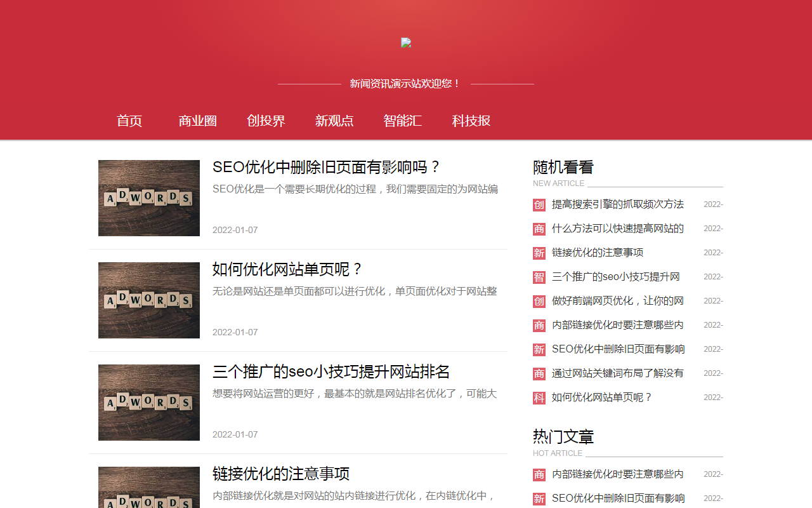Click summary text SEO优化是一个需要长期优化的过程
This screenshot has height=508, width=812.
[355, 189]
